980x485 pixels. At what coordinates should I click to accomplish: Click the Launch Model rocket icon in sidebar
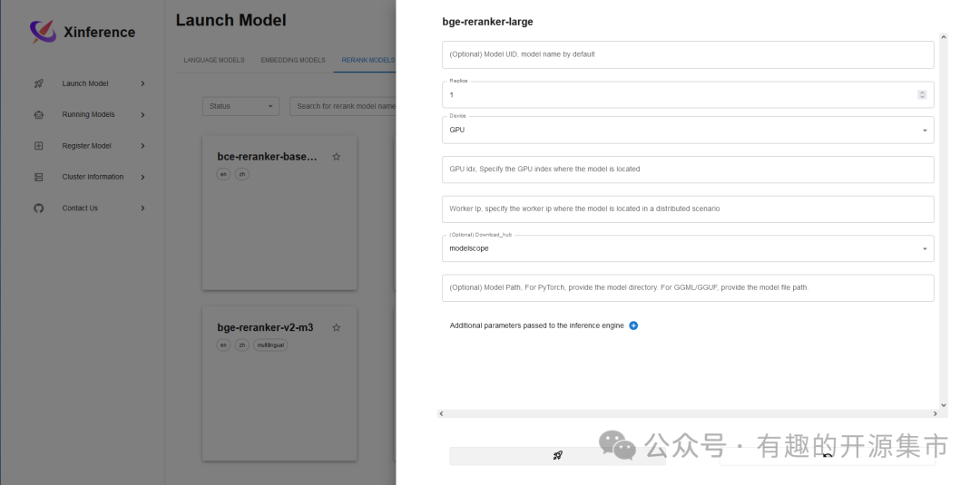click(38, 83)
